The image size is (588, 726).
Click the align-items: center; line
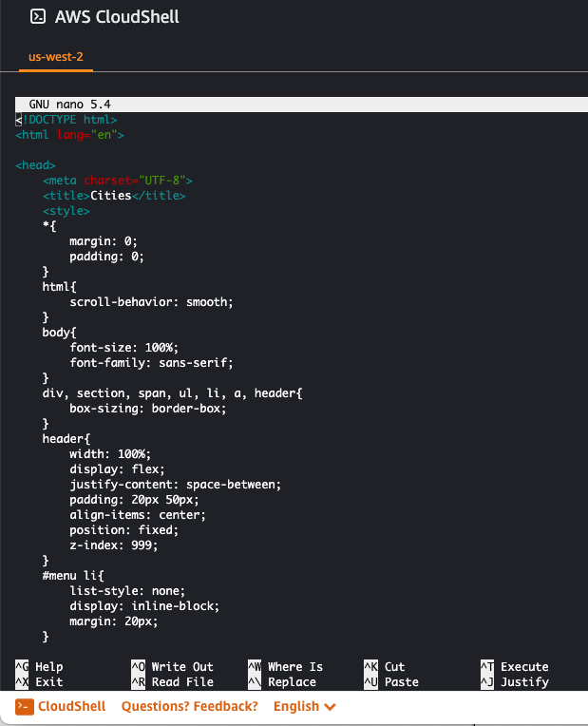tap(138, 514)
